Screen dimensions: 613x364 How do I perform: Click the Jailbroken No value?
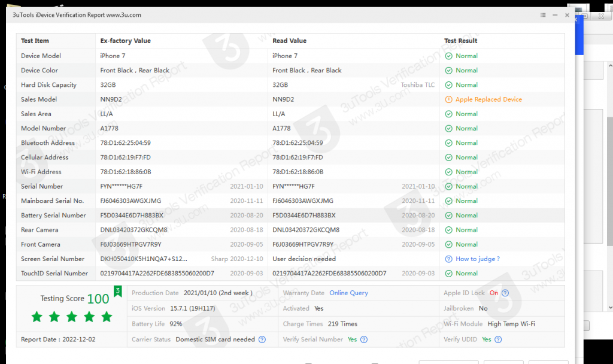pyautogui.click(x=483, y=308)
